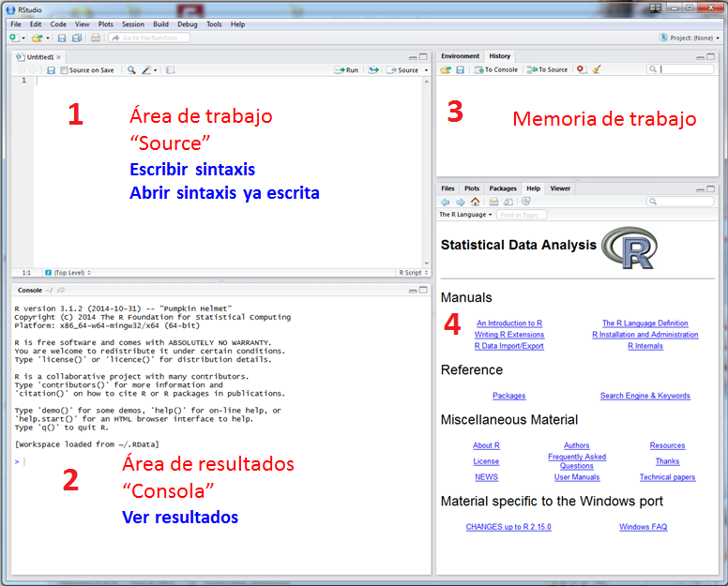Switch to the Packages tab
Screen dimensions: 728x586
point(503,188)
